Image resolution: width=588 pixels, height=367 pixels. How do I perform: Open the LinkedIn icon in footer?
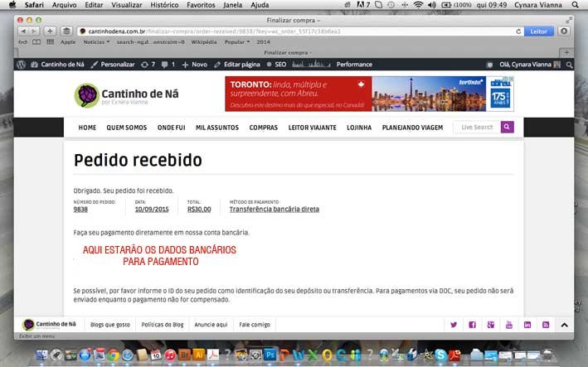click(x=527, y=325)
